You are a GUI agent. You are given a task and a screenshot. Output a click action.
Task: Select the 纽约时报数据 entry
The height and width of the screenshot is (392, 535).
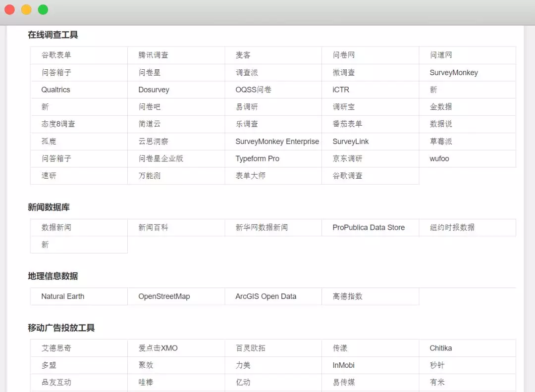[452, 227]
